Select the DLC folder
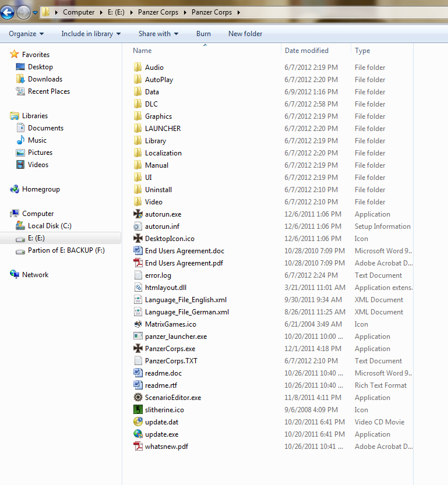448x485 pixels. click(151, 104)
